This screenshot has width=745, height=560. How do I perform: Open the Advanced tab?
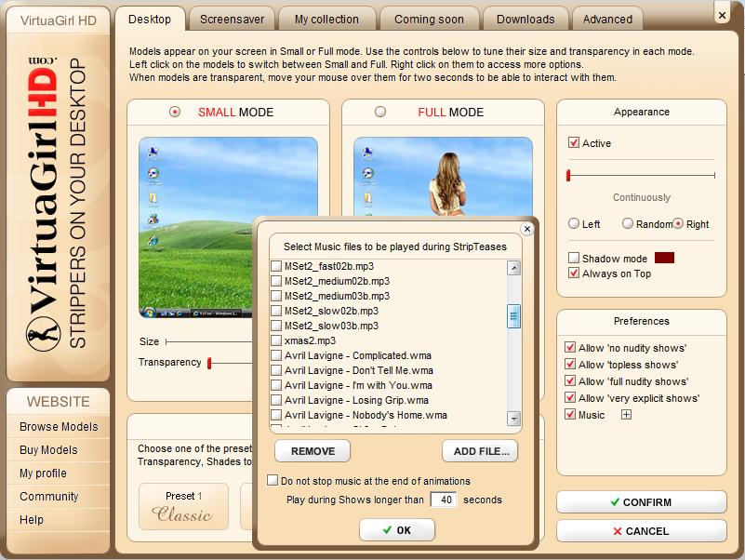pyautogui.click(x=607, y=19)
